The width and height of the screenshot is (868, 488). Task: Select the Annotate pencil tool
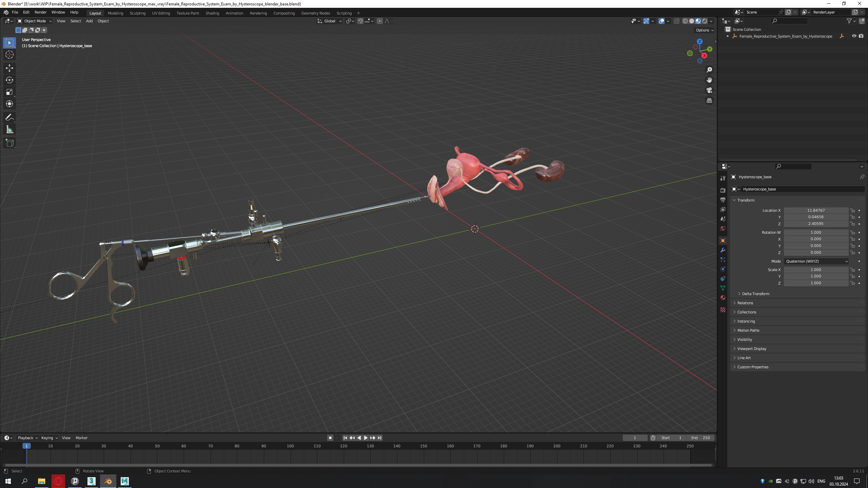[9, 117]
